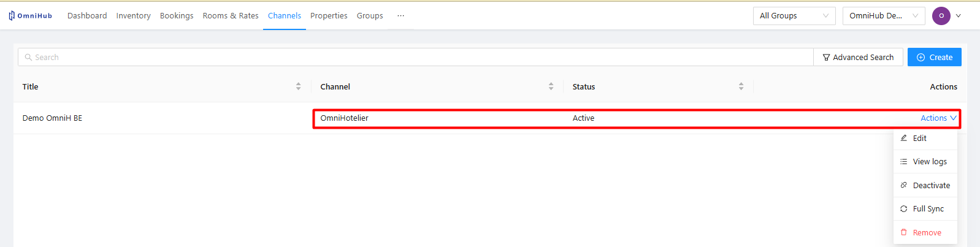Toggle the row Actions dropdown
This screenshot has height=247, width=980.
938,118
